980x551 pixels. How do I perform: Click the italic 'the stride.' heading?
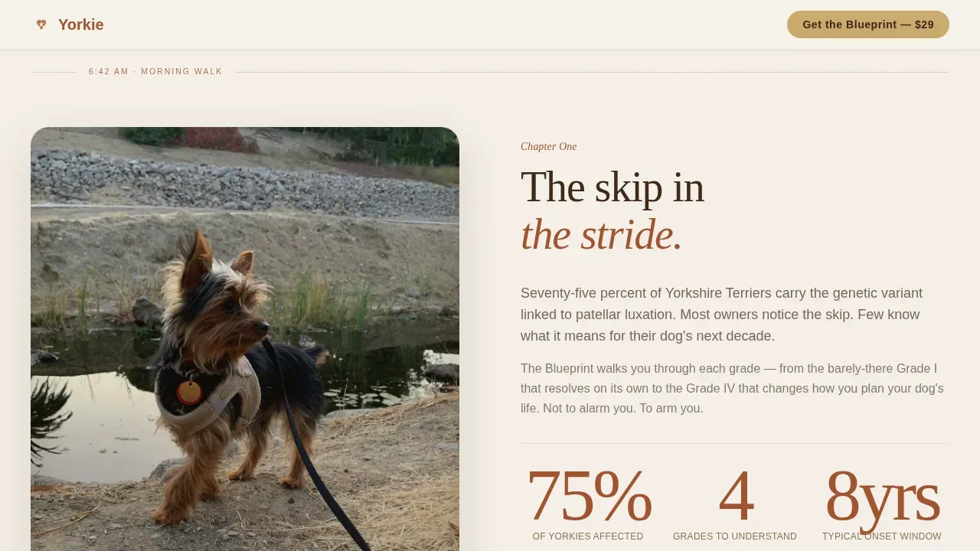tap(601, 234)
